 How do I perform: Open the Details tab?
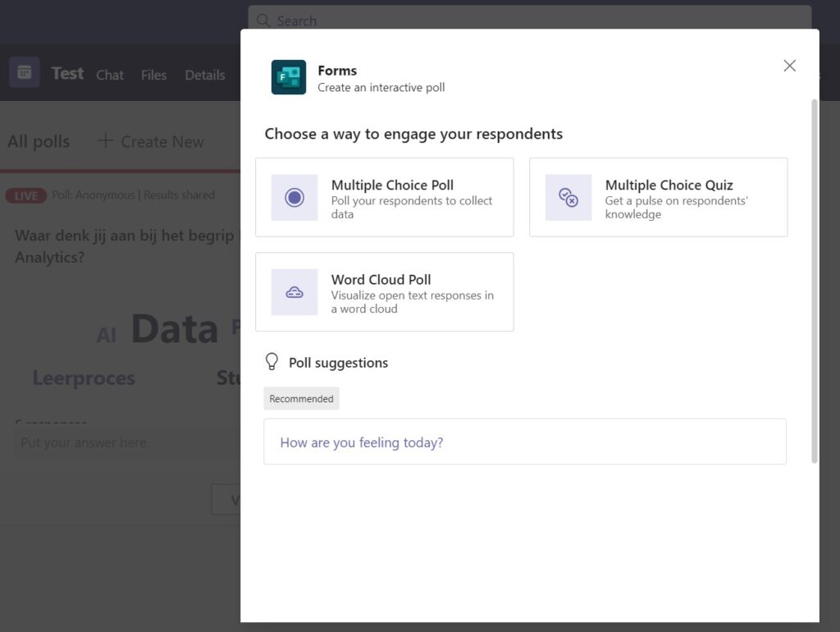(x=204, y=75)
